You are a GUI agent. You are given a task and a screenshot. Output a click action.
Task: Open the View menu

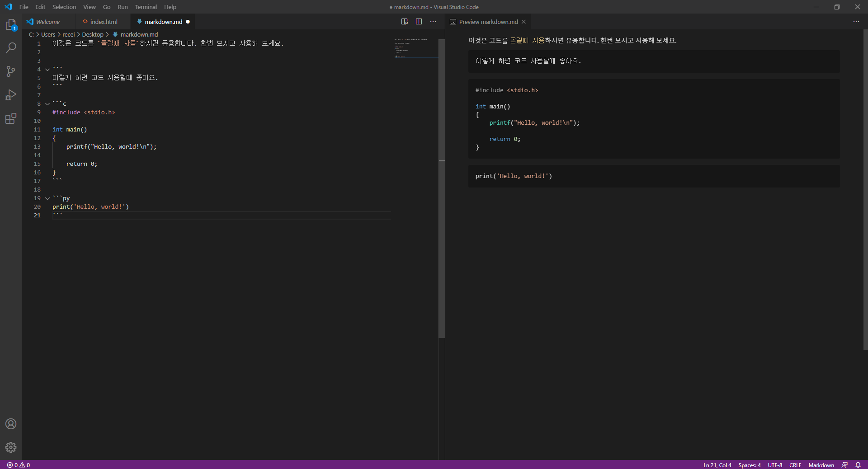[x=90, y=7]
